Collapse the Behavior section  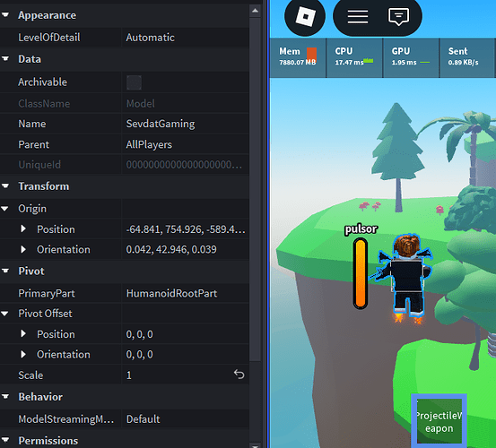pos(5,397)
